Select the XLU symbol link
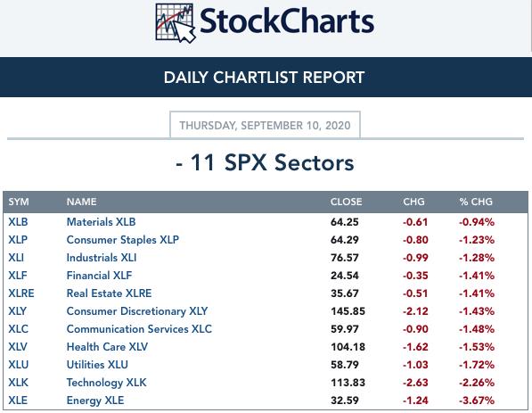Viewport: 532px width, 413px height. 19,365
